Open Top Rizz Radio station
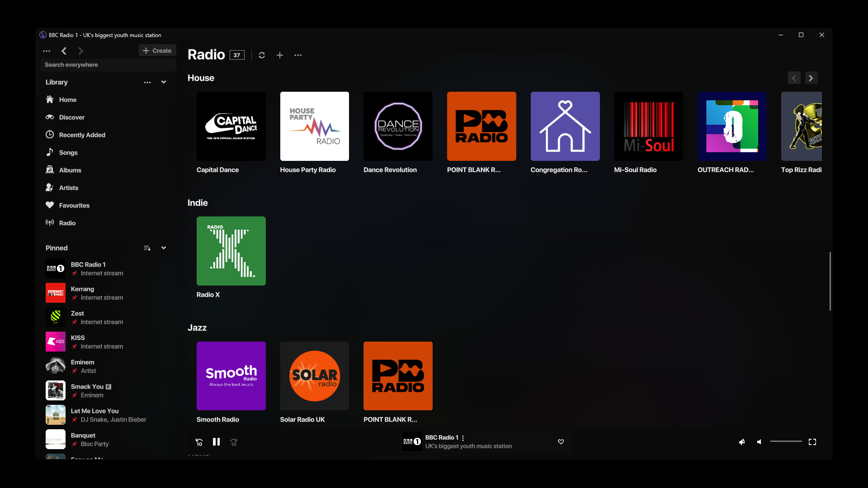Viewport: 868px width, 488px height. [802, 126]
